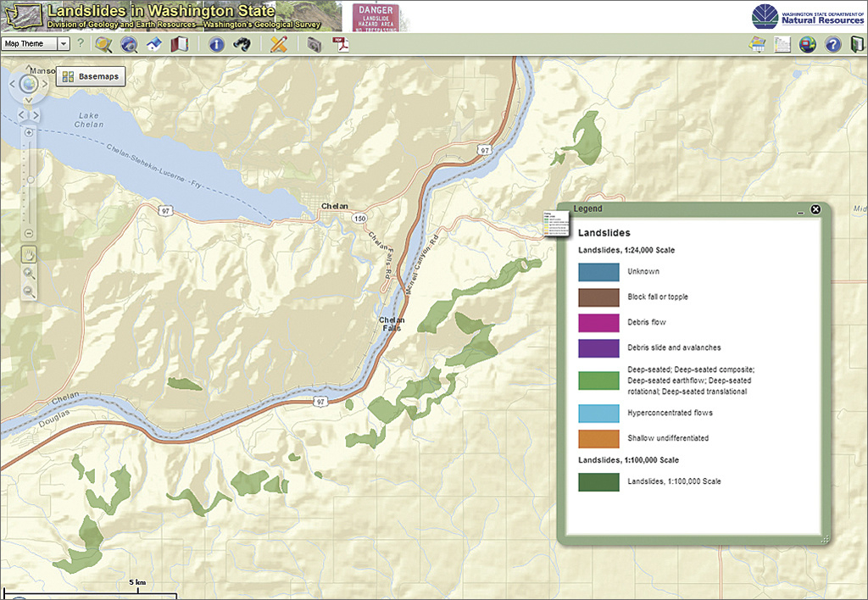The width and height of the screenshot is (868, 600).
Task: Click the magnifying glass search tool icon
Action: coord(103,45)
